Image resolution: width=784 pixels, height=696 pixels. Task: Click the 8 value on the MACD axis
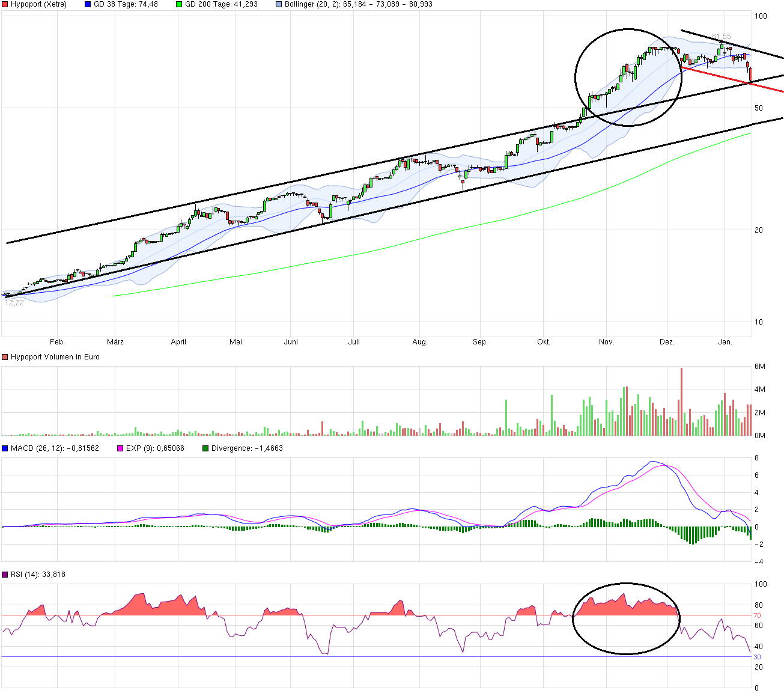pyautogui.click(x=757, y=458)
